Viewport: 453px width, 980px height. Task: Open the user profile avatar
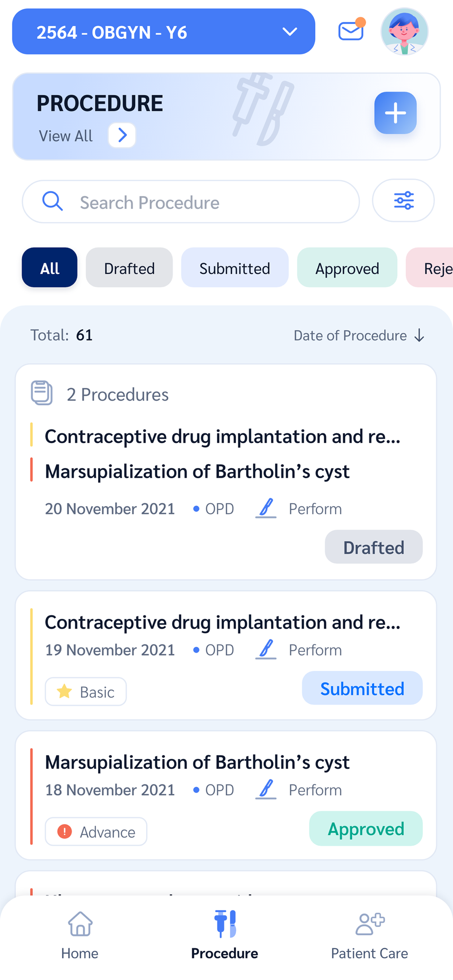404,31
